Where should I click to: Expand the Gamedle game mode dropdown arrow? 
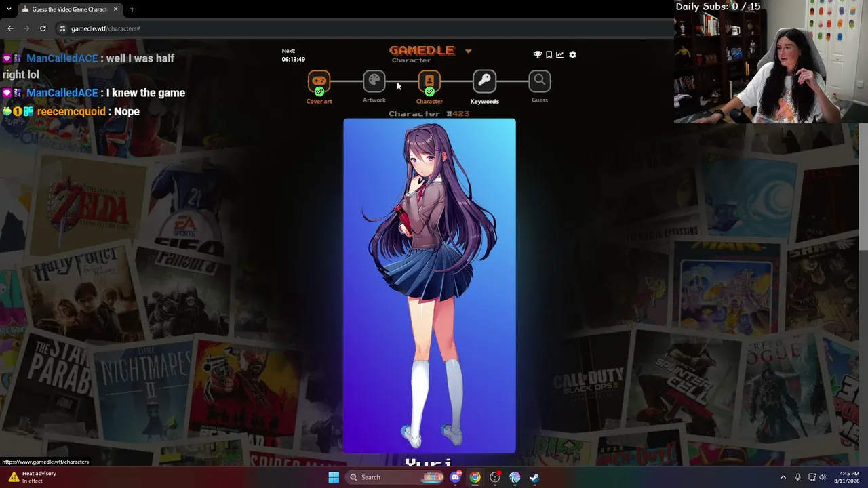tap(468, 51)
